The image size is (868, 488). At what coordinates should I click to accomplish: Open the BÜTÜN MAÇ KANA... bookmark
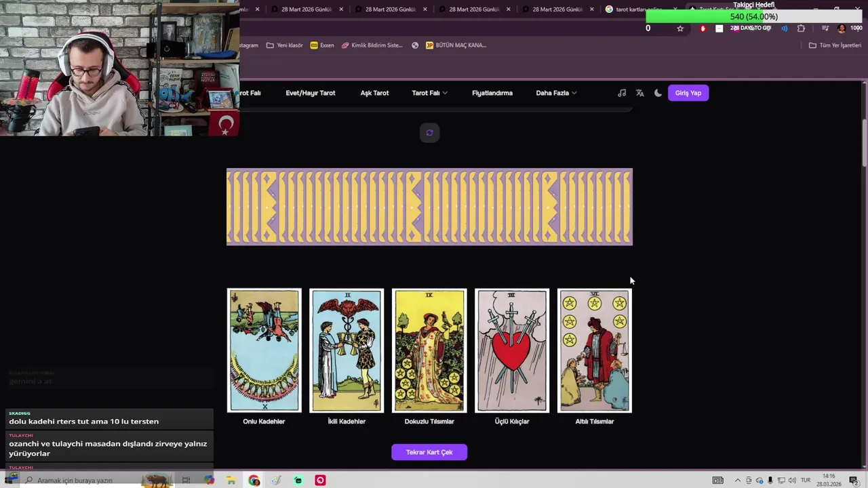pyautogui.click(x=456, y=45)
